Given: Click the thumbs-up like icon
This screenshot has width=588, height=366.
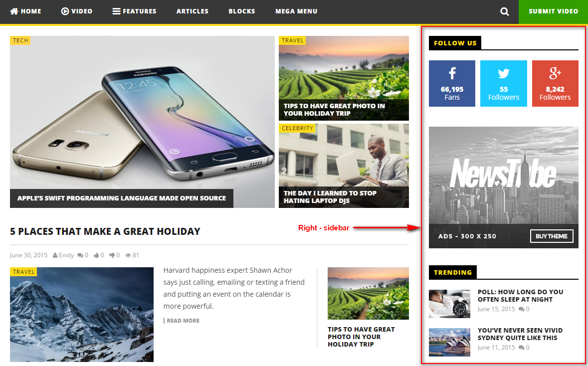Looking at the screenshot, I should click(x=96, y=255).
